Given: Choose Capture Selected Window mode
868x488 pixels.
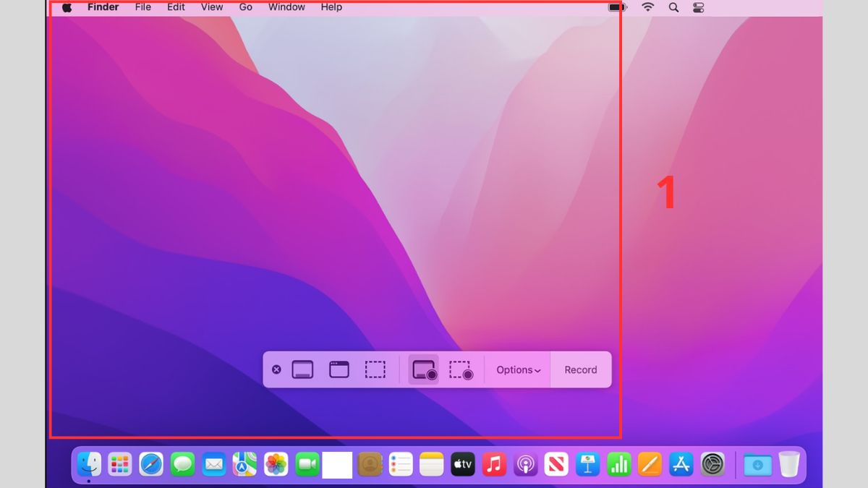Looking at the screenshot, I should coord(339,369).
